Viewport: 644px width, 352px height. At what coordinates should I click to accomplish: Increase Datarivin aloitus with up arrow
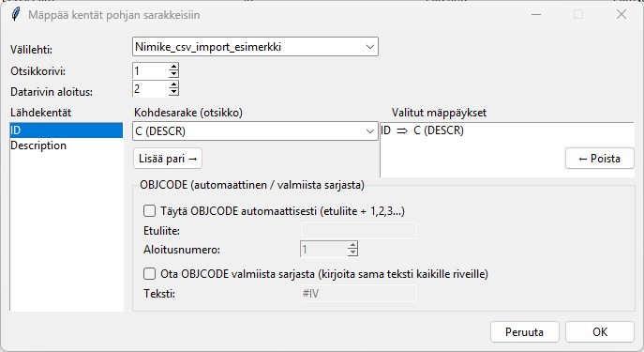click(x=173, y=84)
